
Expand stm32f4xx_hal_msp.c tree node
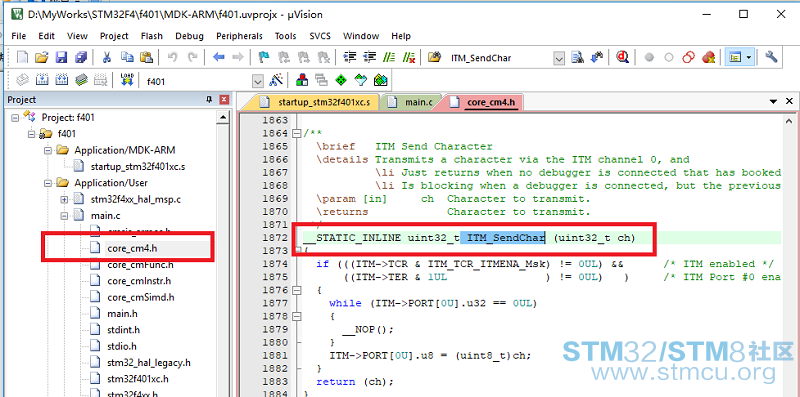click(x=64, y=199)
